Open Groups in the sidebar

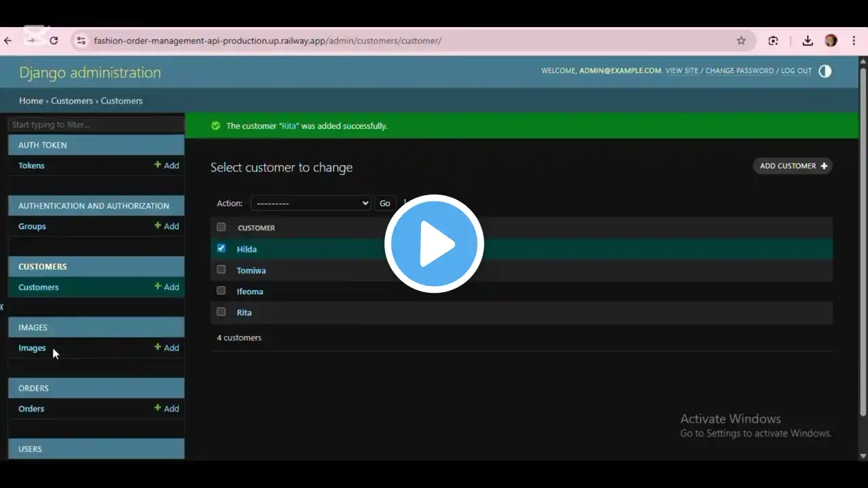(32, 226)
